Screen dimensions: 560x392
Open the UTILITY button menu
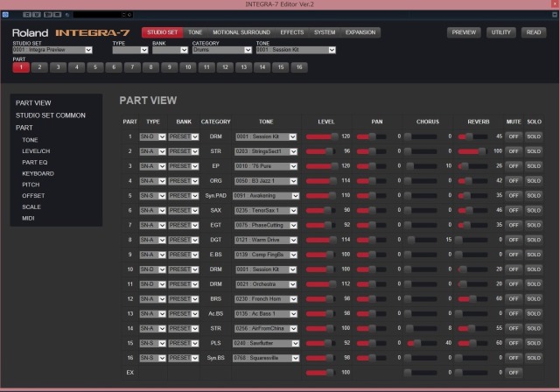tap(500, 32)
